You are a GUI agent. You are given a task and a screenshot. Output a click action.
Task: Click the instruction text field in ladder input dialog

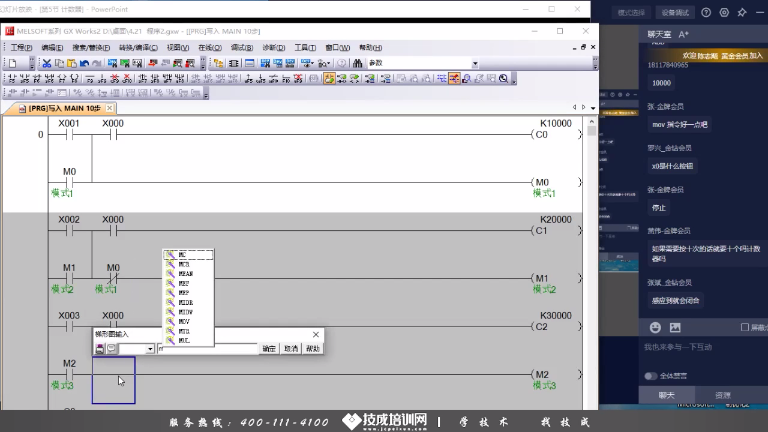tap(207, 349)
